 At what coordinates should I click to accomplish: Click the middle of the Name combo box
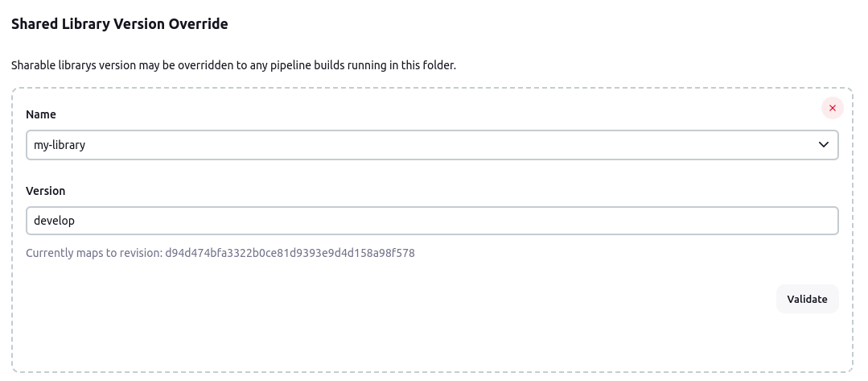pyautogui.click(x=432, y=145)
